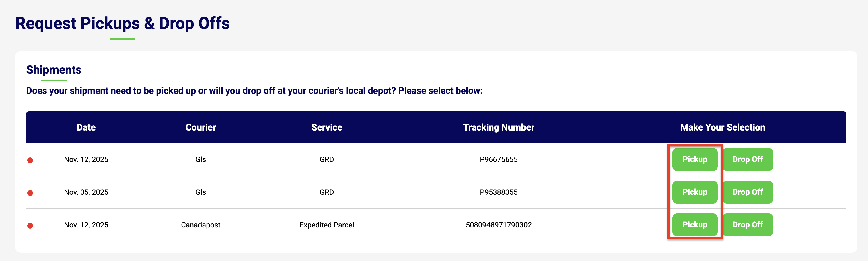This screenshot has width=868, height=261.
Task: Click red status dot for shipment P96675655
Action: tap(30, 160)
